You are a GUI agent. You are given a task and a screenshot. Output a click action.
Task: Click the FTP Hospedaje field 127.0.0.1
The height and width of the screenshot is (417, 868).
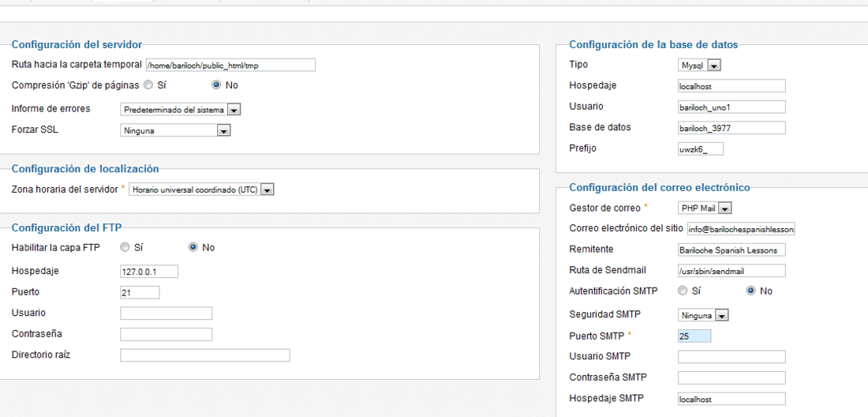[x=149, y=272]
